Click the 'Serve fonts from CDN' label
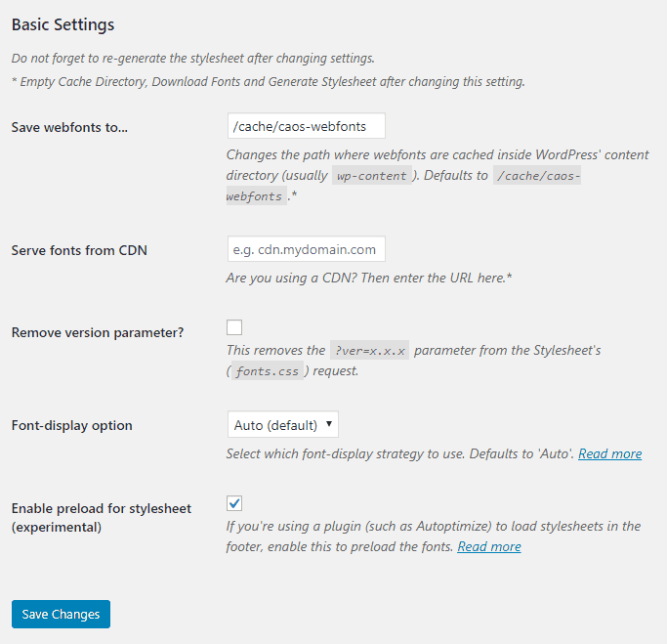This screenshot has height=644, width=667. (79, 250)
